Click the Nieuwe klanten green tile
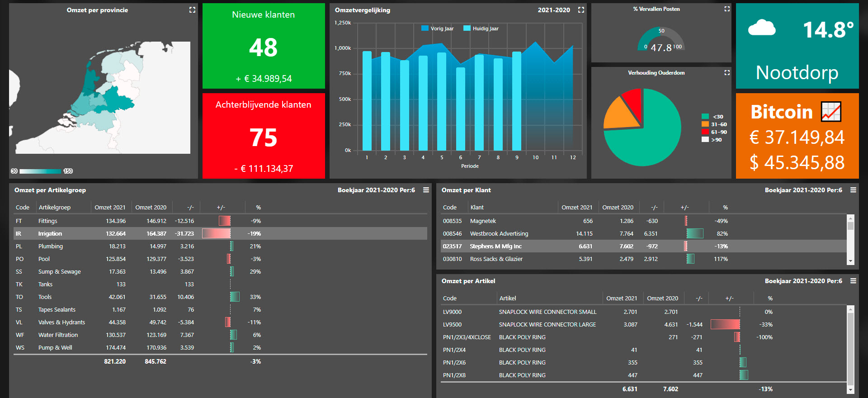 pyautogui.click(x=264, y=46)
